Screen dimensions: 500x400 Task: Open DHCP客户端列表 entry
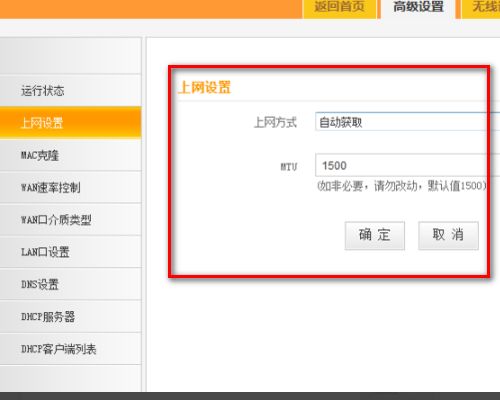[70, 349]
